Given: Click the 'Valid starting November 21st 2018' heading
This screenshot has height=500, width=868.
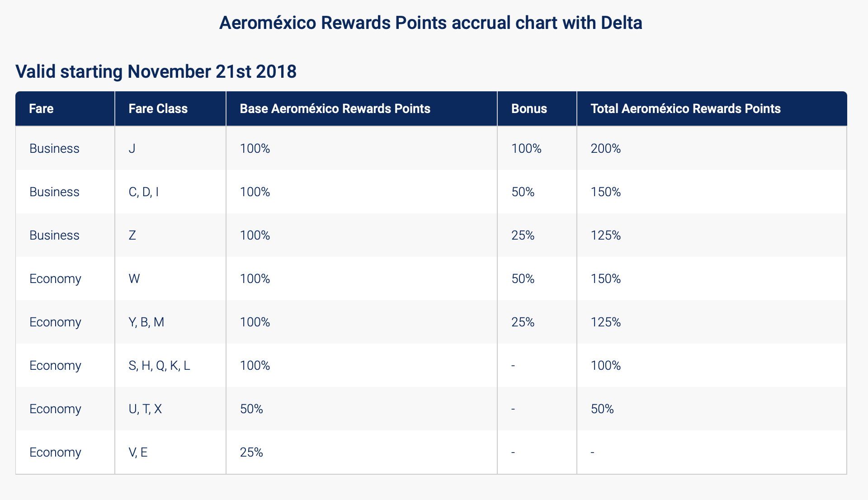Looking at the screenshot, I should click(156, 71).
